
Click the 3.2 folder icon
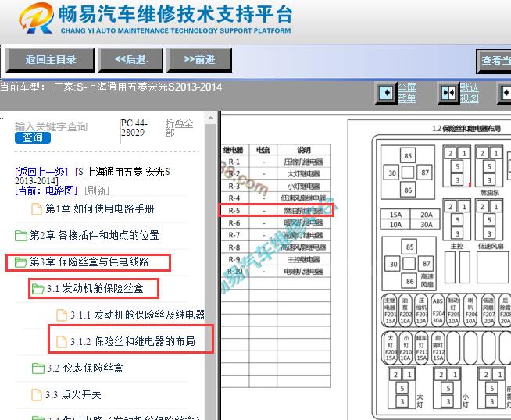click(x=38, y=368)
